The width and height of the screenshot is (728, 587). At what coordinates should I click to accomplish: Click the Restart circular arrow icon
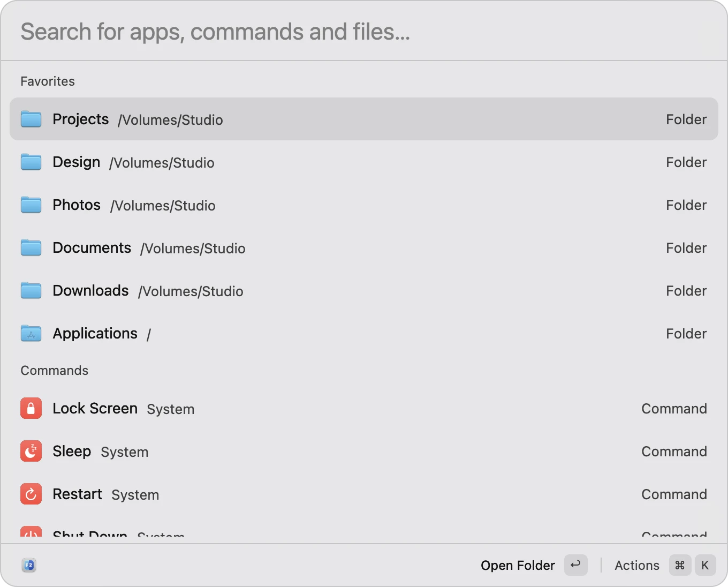coord(31,494)
